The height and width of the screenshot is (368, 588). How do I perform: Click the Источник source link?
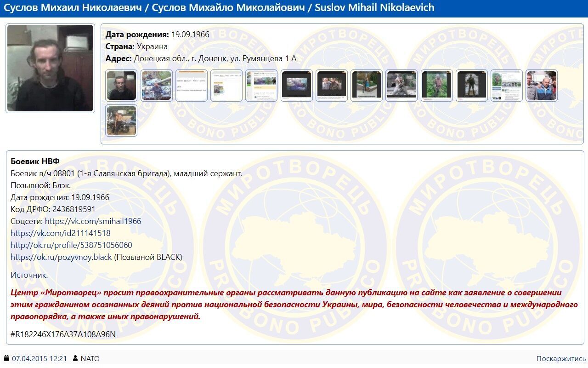tap(28, 275)
